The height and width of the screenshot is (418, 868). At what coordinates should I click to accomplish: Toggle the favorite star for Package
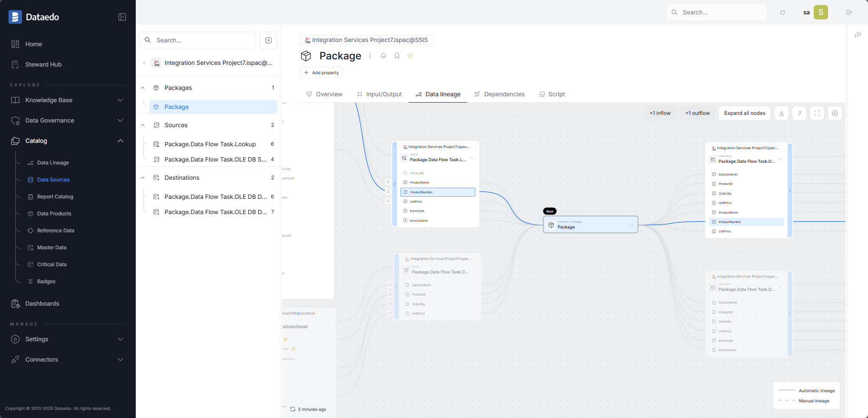pos(410,56)
